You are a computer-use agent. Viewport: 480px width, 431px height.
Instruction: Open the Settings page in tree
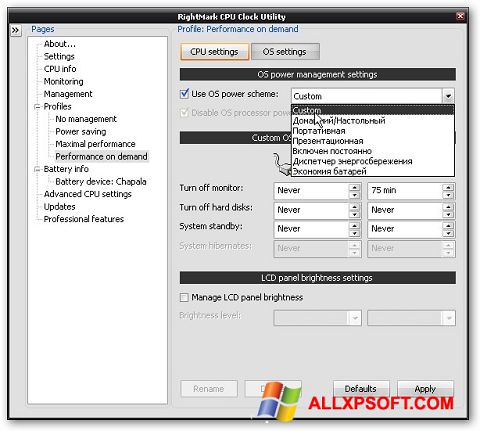click(59, 56)
